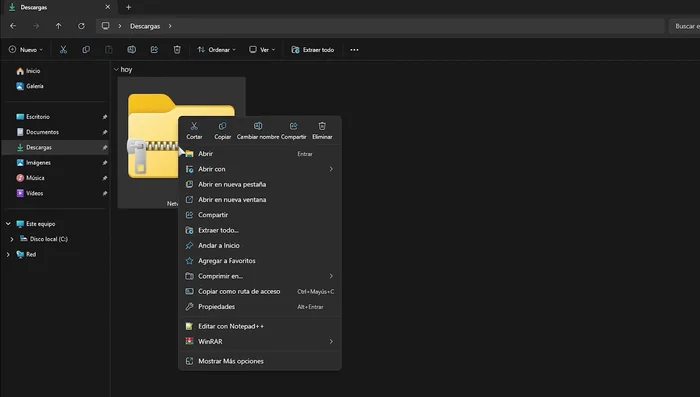The image size is (700, 397).
Task: Expand the Comprimir en... submenu
Action: [x=331, y=276]
